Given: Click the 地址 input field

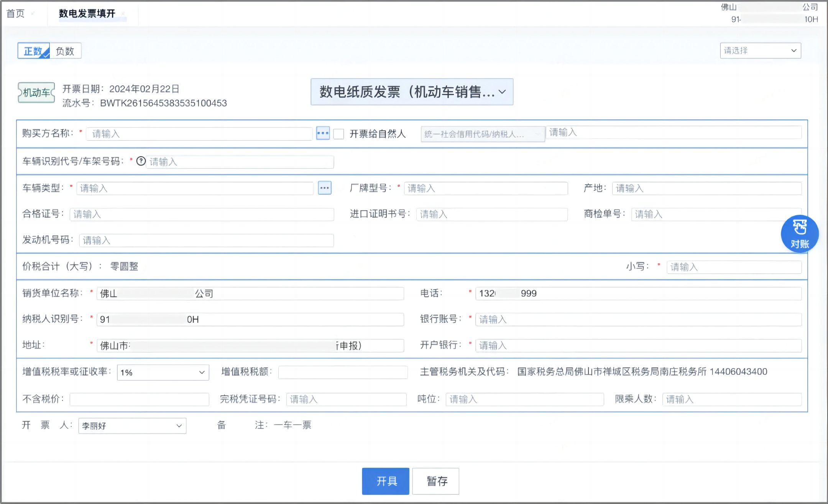Looking at the screenshot, I should (x=250, y=345).
